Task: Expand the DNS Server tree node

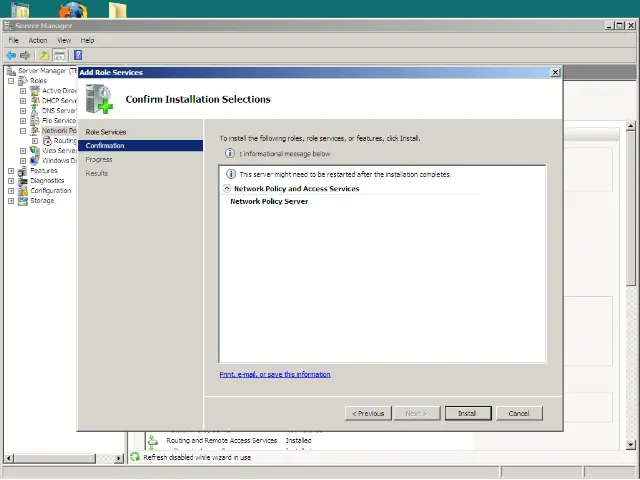Action: coord(23,111)
